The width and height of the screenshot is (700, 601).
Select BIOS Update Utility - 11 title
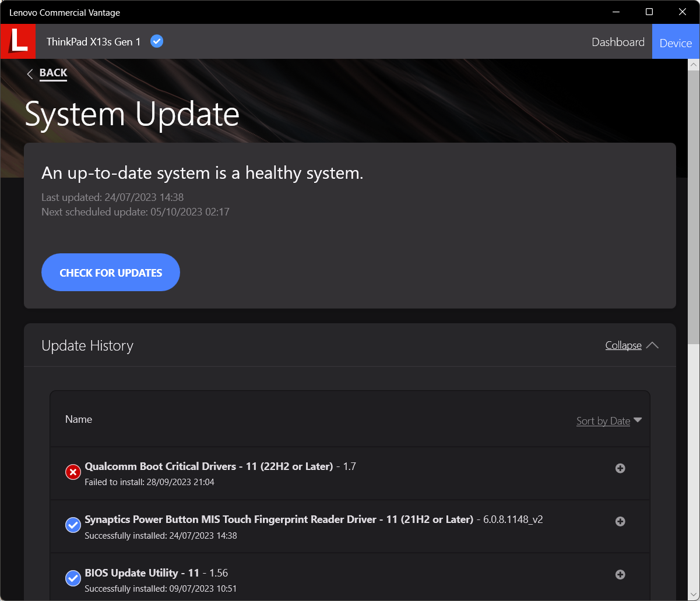pos(142,572)
